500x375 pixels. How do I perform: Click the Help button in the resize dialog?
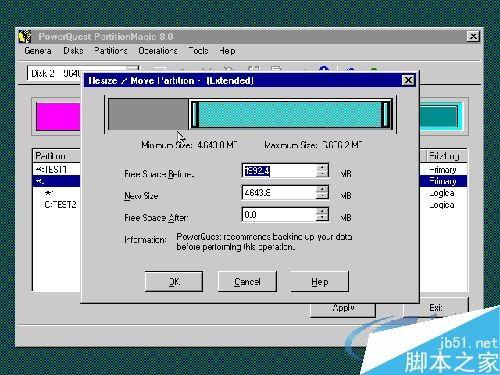[x=320, y=282]
